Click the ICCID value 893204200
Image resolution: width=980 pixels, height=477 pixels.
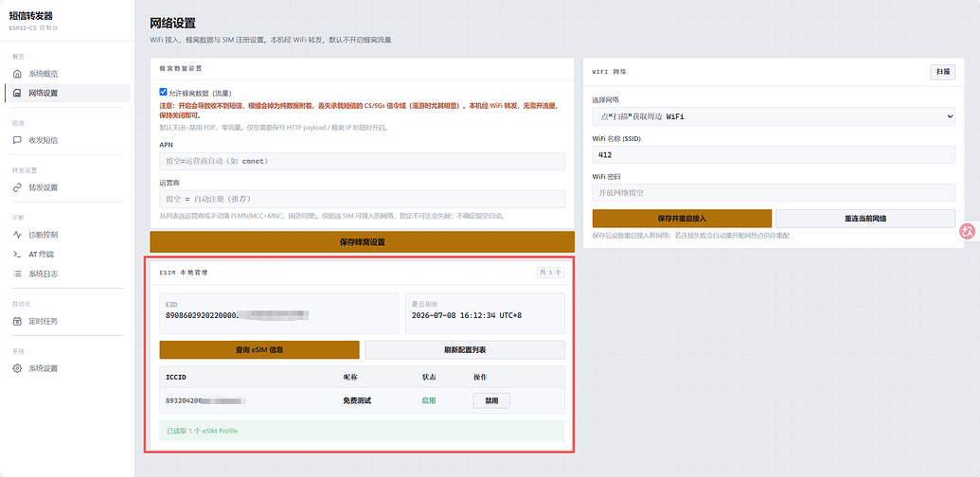click(x=205, y=401)
